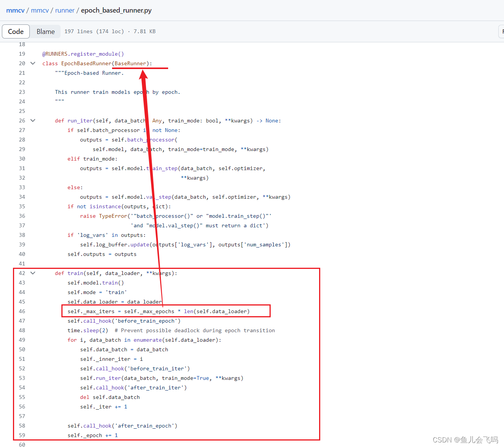504x447 pixels.
Task: Click the enumerate call on line 49
Action: [x=148, y=340]
